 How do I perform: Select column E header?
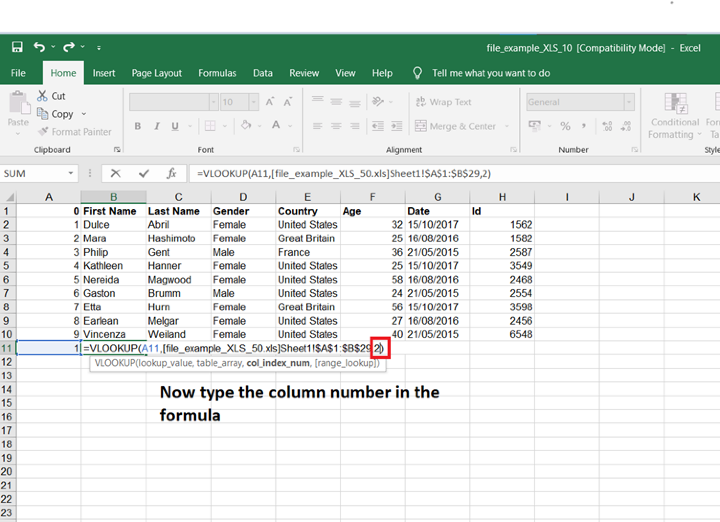pos(307,197)
